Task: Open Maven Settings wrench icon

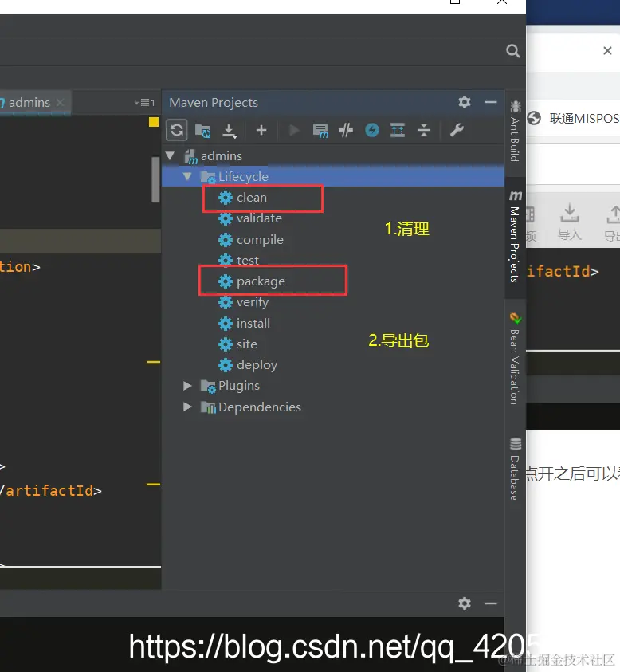Action: (457, 130)
